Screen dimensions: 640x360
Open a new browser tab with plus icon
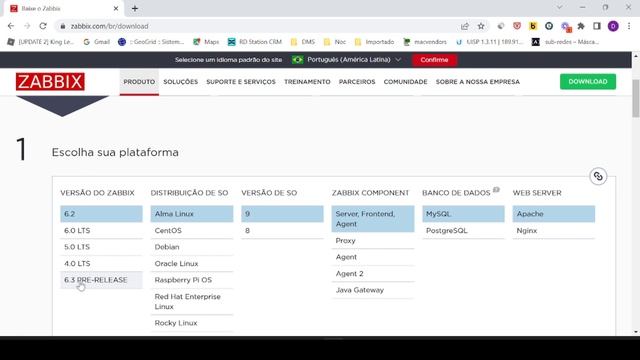pyautogui.click(x=135, y=8)
